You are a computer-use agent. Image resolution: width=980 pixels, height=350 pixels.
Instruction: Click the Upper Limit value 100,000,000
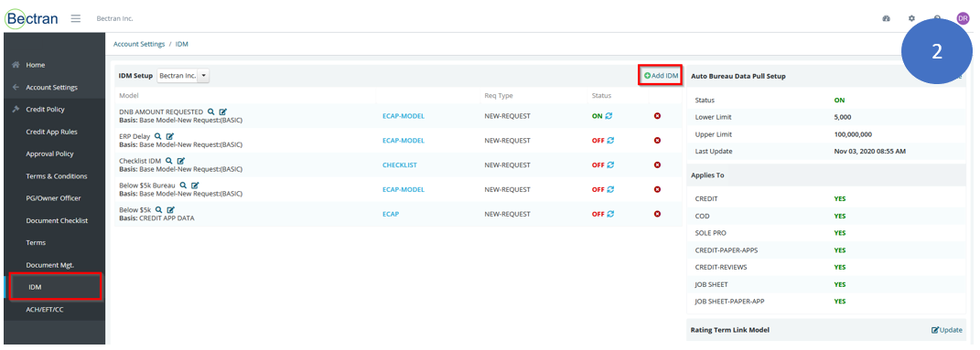tap(853, 134)
